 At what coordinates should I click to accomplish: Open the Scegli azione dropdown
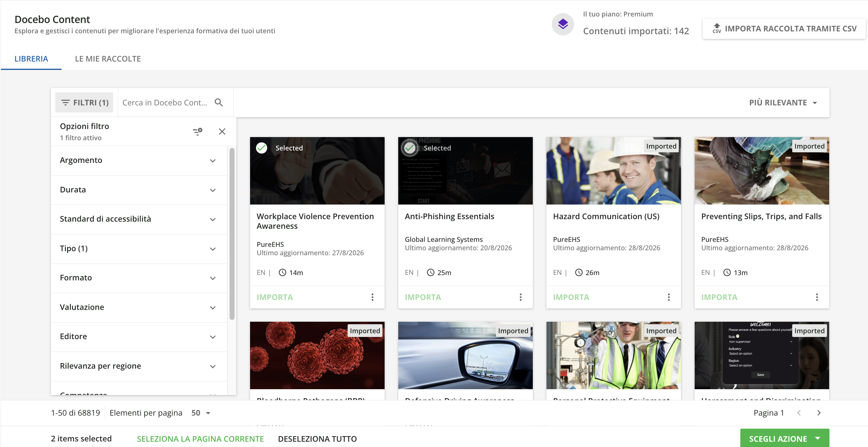pos(784,439)
